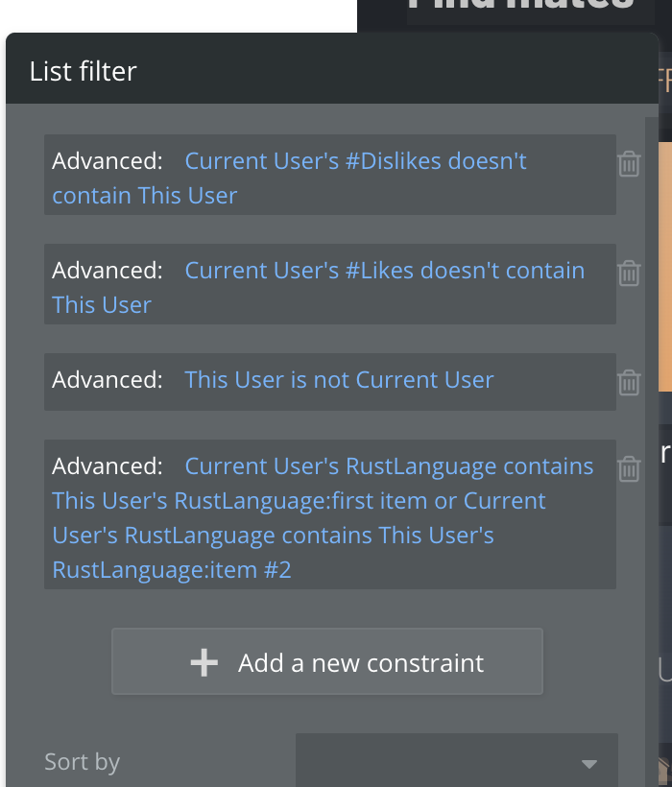
Task: Expand the Sort by dropdown
Action: (x=456, y=763)
